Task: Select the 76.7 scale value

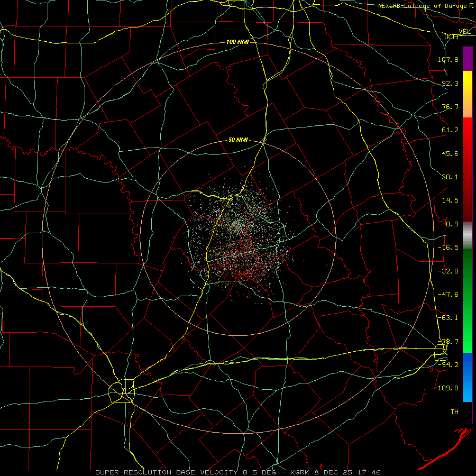Action: tap(450, 106)
